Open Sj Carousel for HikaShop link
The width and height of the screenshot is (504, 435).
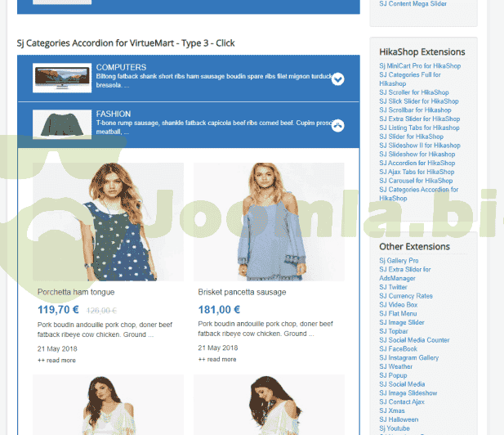pos(415,181)
